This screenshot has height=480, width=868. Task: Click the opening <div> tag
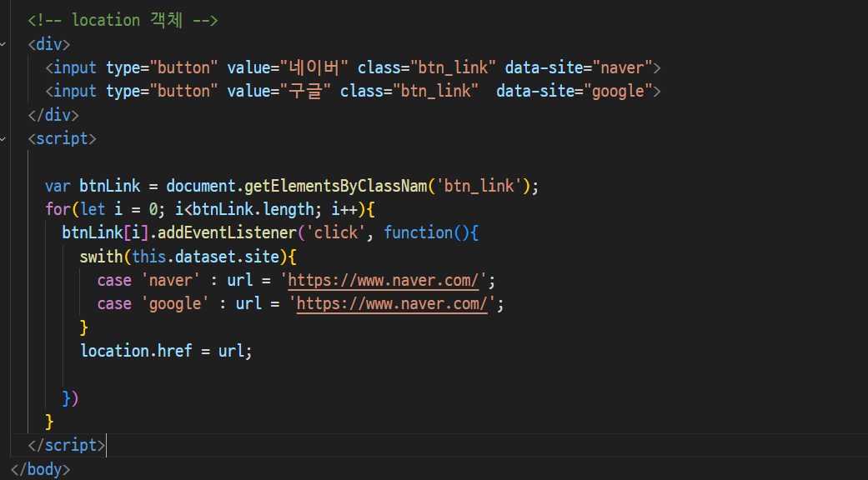click(x=49, y=44)
